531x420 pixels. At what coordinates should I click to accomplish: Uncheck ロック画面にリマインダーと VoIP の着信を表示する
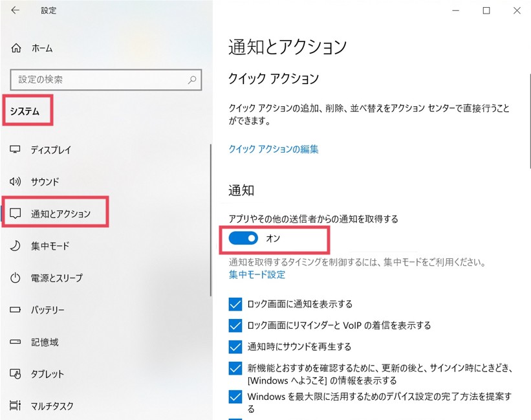(x=235, y=326)
